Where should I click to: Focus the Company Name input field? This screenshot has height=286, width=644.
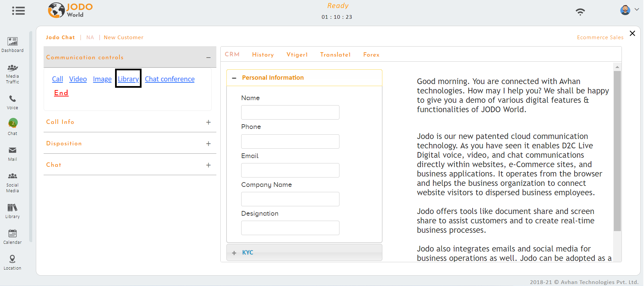point(290,199)
